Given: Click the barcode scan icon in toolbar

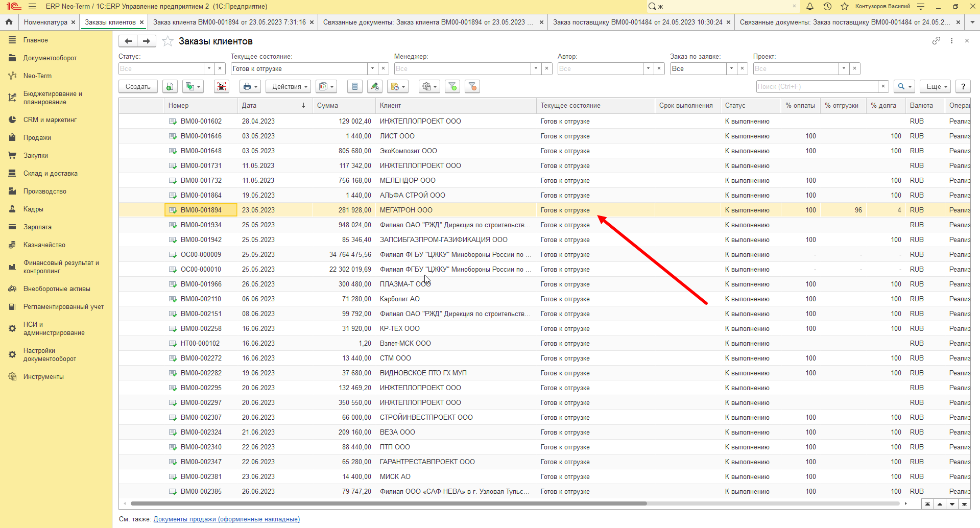Looking at the screenshot, I should [222, 87].
